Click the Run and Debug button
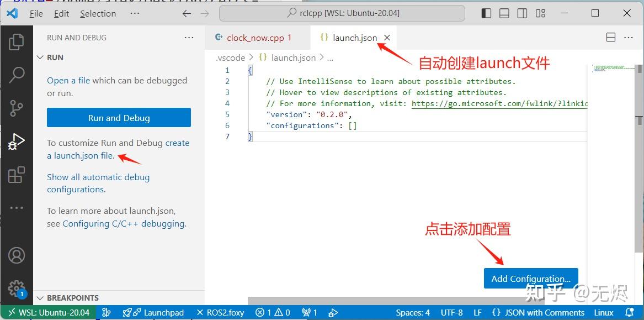 (119, 118)
